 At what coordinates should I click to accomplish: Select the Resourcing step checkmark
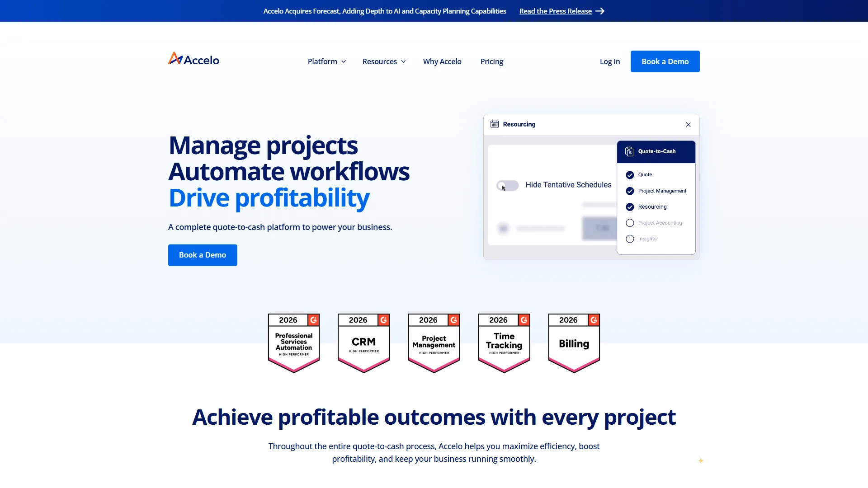click(x=630, y=207)
